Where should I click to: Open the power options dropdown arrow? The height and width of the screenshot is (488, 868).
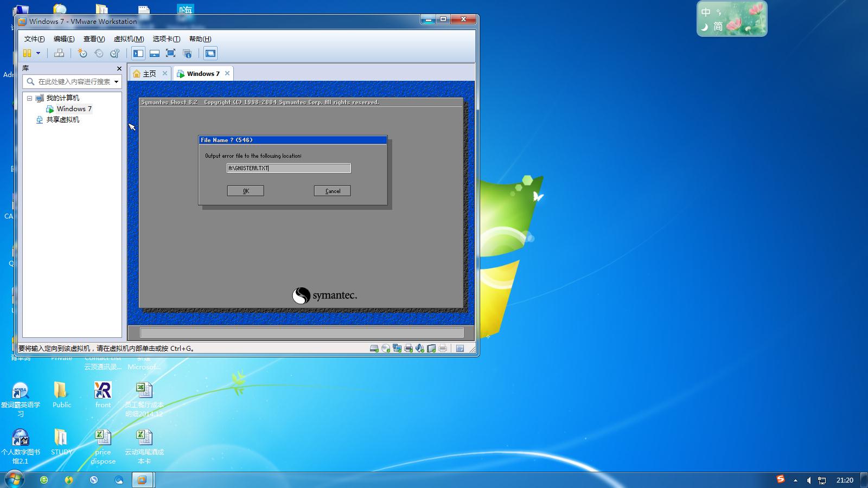click(38, 53)
